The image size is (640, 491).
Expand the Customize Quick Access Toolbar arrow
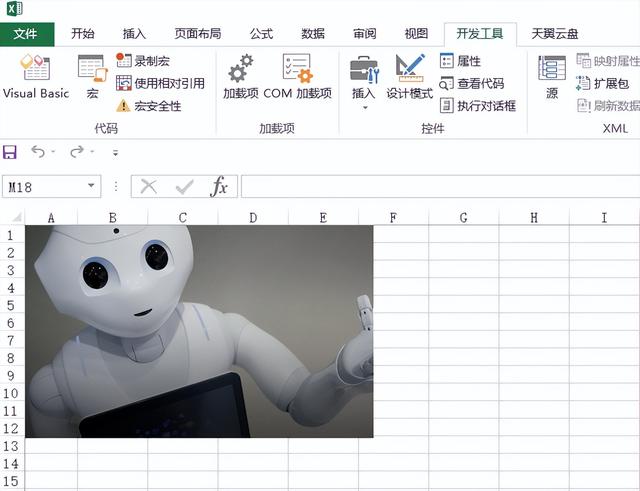pos(115,153)
